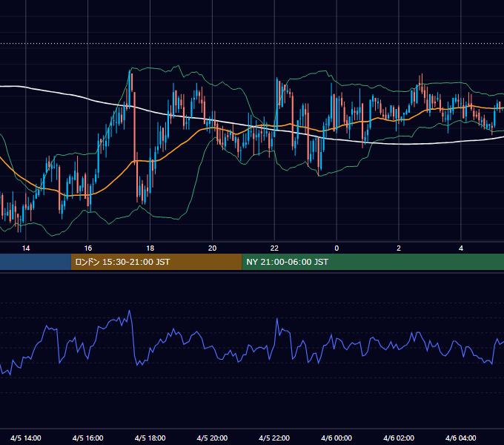Click the NY session bar 21:00-06:00 JST

[x=373, y=262]
